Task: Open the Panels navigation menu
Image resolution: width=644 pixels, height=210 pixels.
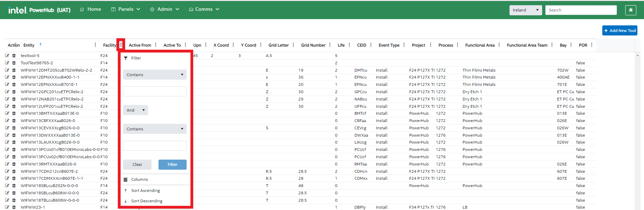Action: [x=125, y=9]
